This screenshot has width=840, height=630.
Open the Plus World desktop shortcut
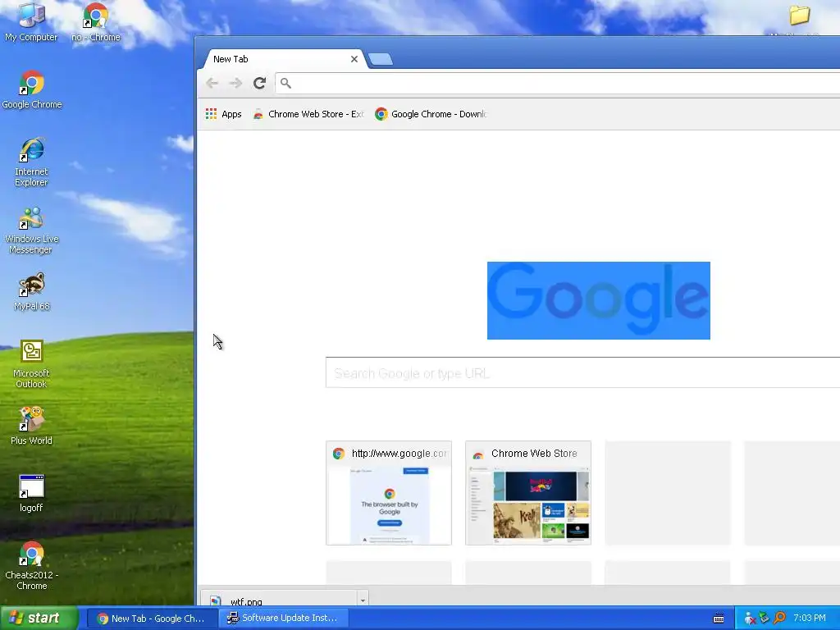coord(31,426)
